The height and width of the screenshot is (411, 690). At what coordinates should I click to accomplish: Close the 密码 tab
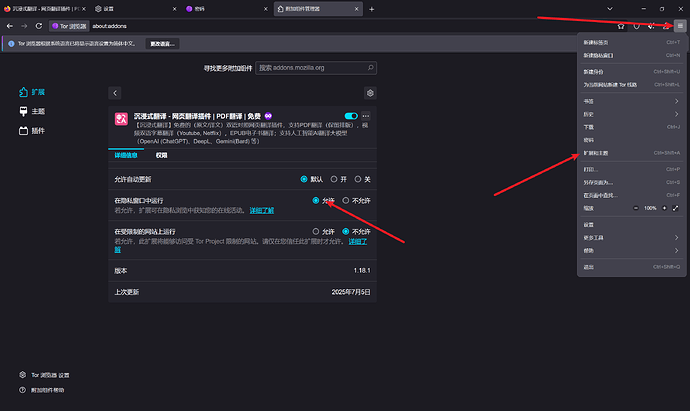[x=265, y=9]
